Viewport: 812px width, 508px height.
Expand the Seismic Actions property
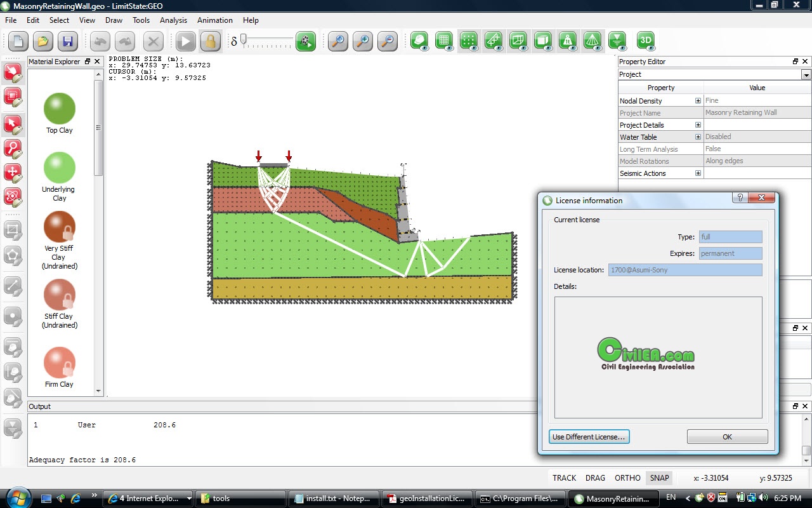click(x=698, y=173)
